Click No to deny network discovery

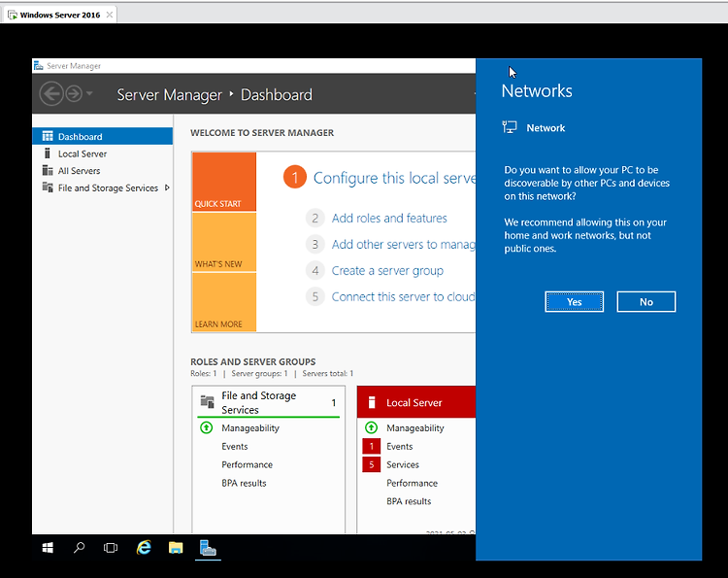coord(646,302)
